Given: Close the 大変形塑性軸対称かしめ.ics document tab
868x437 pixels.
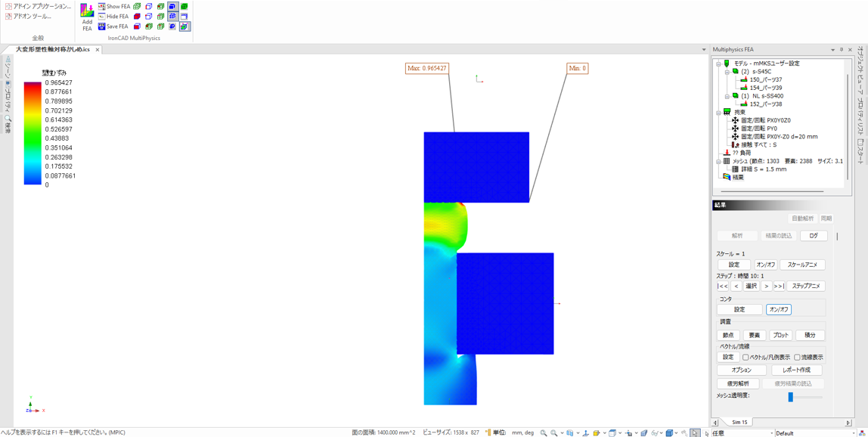Looking at the screenshot, I should (98, 50).
